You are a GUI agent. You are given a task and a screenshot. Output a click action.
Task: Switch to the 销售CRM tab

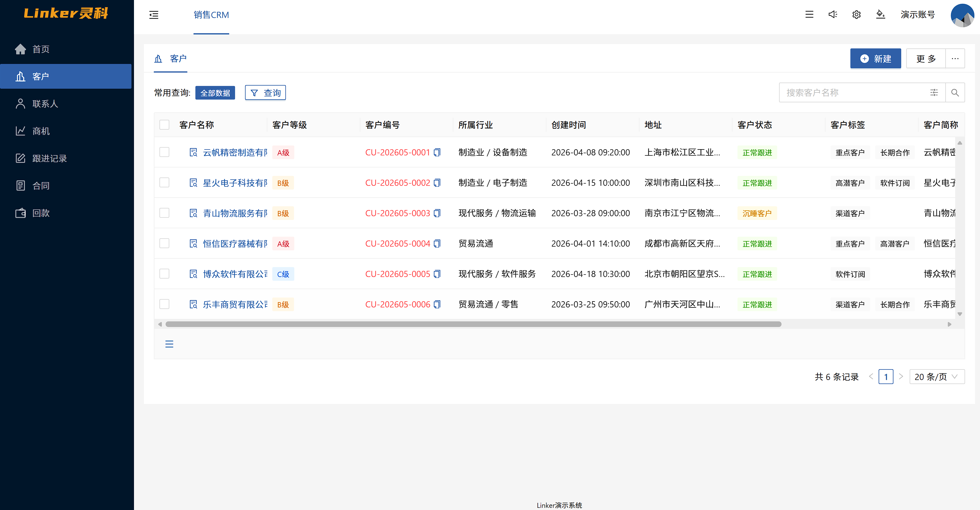(x=211, y=15)
